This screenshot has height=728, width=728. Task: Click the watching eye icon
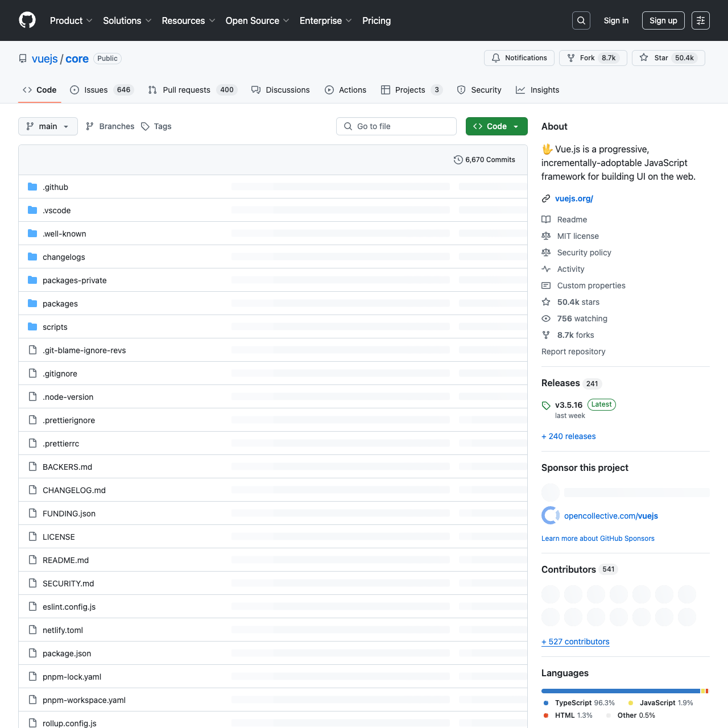coord(546,318)
